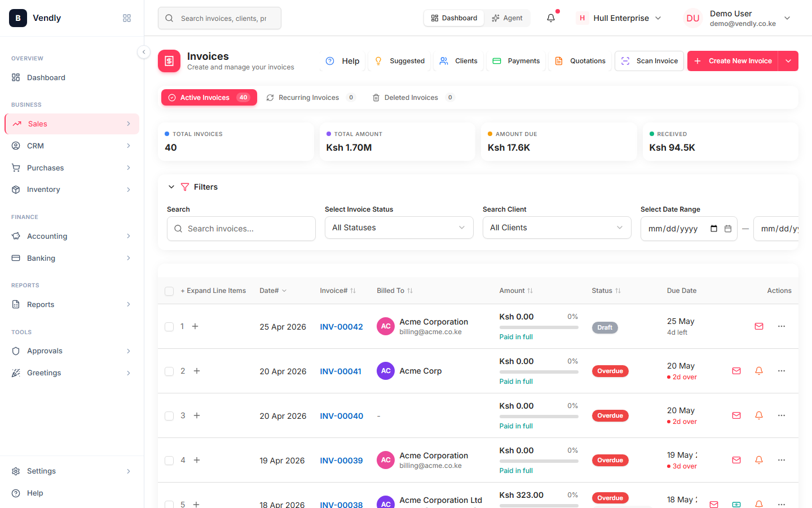Expand line items for row 1 plus icon
Image resolution: width=812 pixels, height=508 pixels.
pos(195,326)
